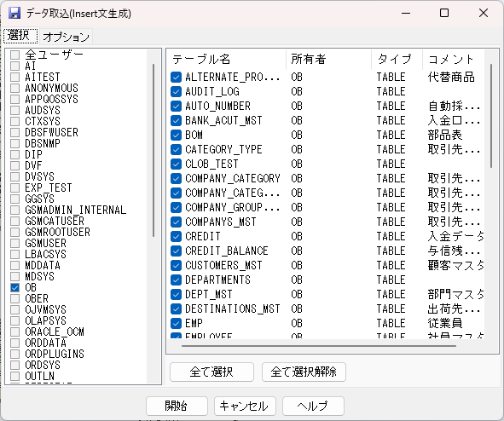Image resolution: width=504 pixels, height=421 pixels.
Task: Click the 従業員 comment cell
Action: coord(445,323)
